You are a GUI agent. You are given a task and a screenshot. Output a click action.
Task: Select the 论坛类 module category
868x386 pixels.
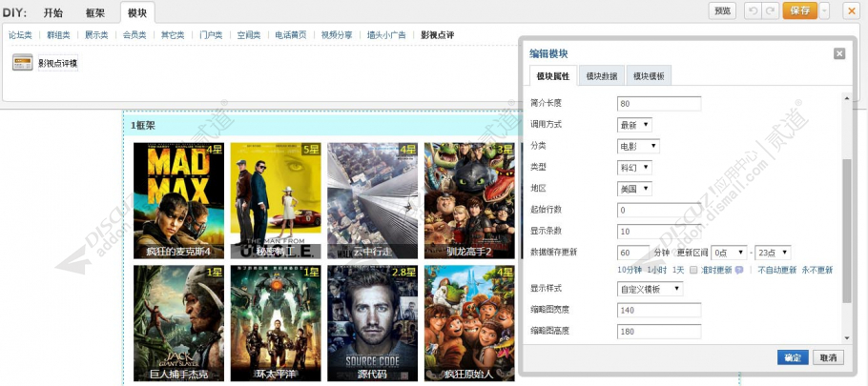click(x=20, y=35)
